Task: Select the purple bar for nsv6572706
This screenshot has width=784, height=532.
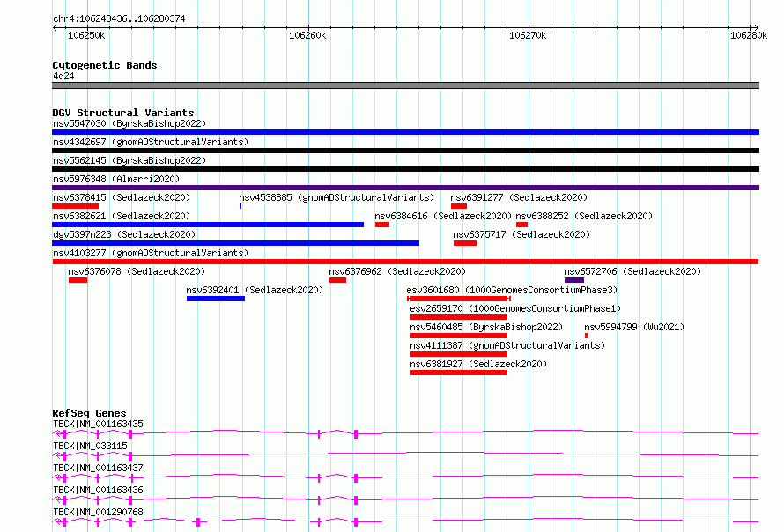Action: pyautogui.click(x=574, y=280)
